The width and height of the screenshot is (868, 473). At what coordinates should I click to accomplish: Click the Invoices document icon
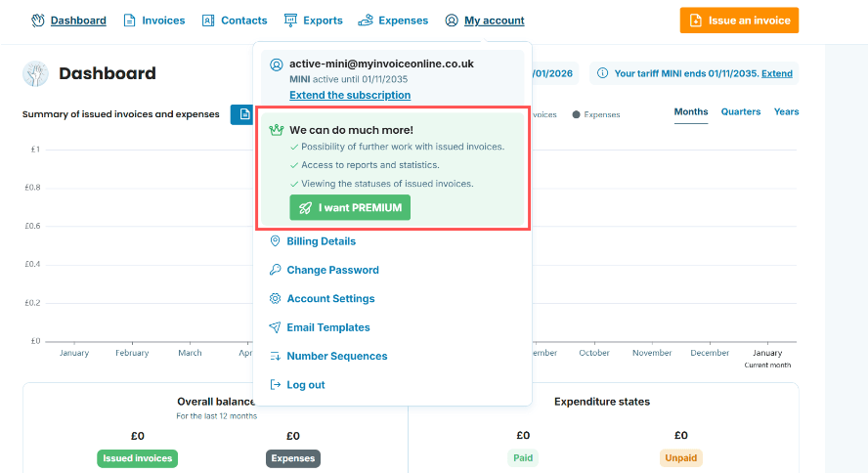pyautogui.click(x=129, y=21)
